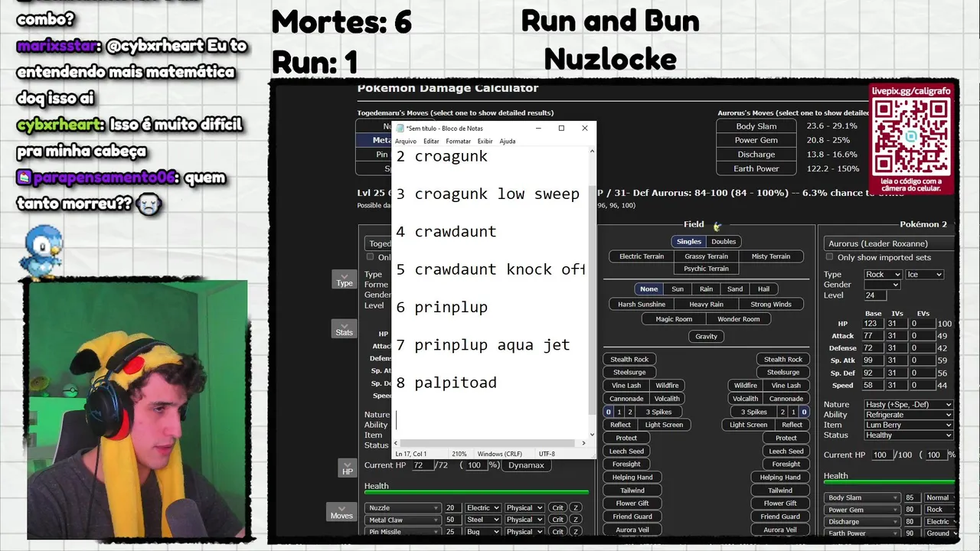Open Lum Berry item dropdown
This screenshot has height=551, width=980.
[x=909, y=425]
